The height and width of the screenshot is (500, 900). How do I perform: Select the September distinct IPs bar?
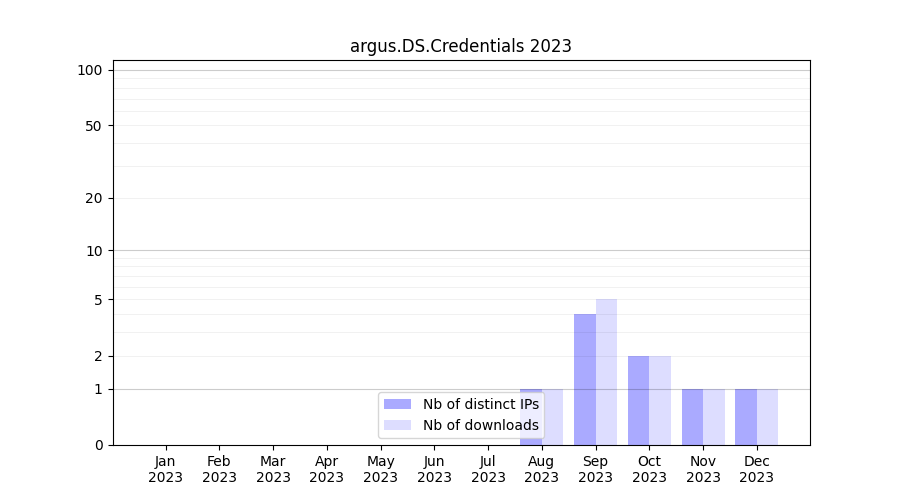(x=585, y=380)
